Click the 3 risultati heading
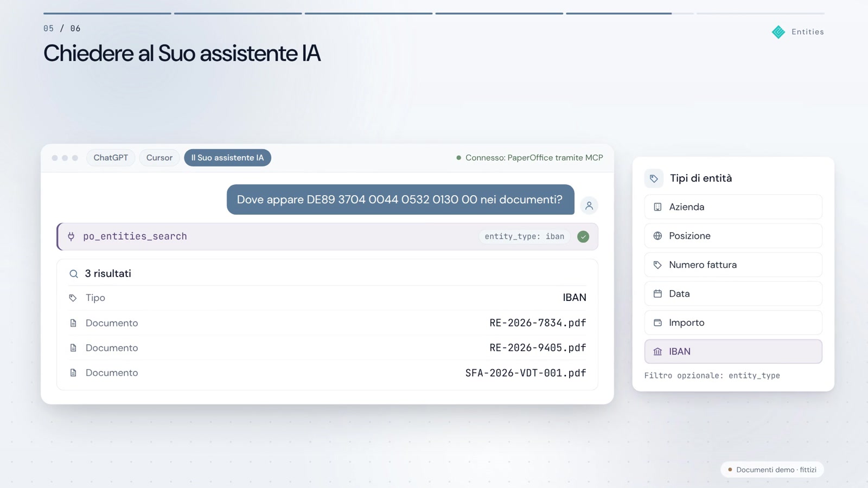This screenshot has height=488, width=868. pyautogui.click(x=108, y=274)
